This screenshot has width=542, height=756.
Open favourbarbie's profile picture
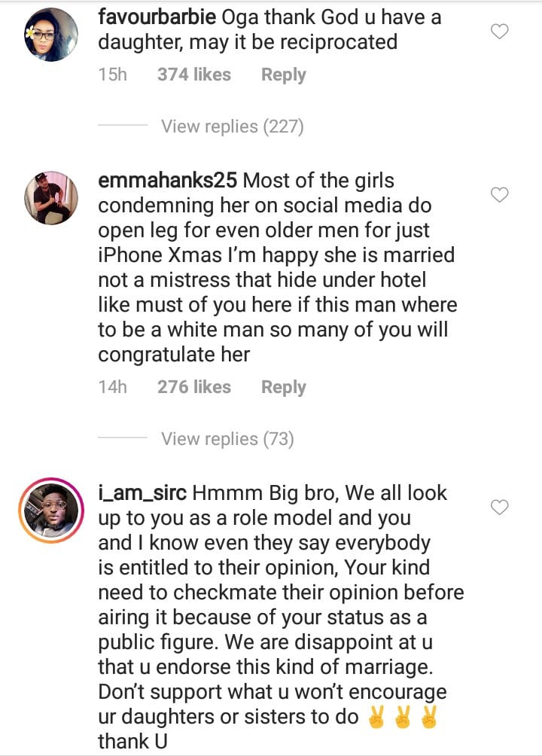click(51, 35)
